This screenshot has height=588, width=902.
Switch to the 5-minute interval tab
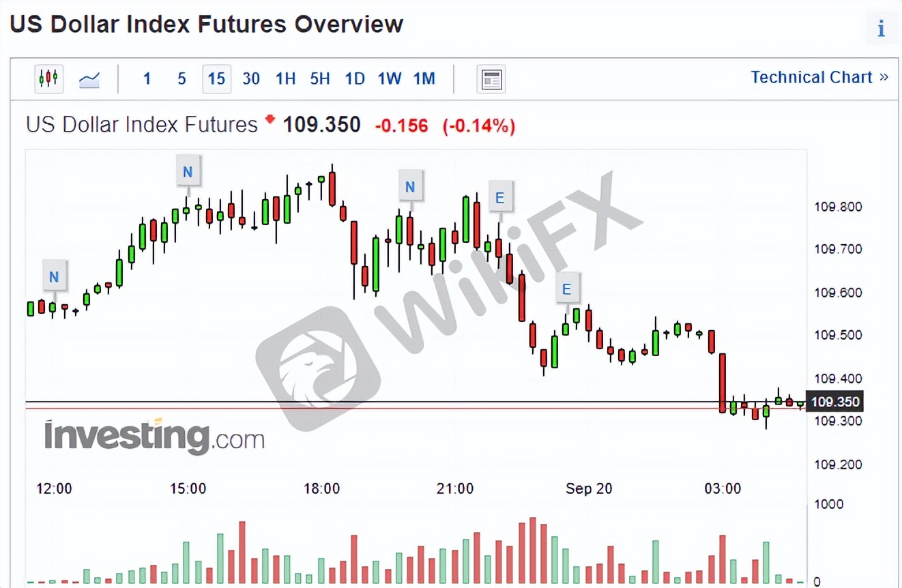(x=181, y=78)
